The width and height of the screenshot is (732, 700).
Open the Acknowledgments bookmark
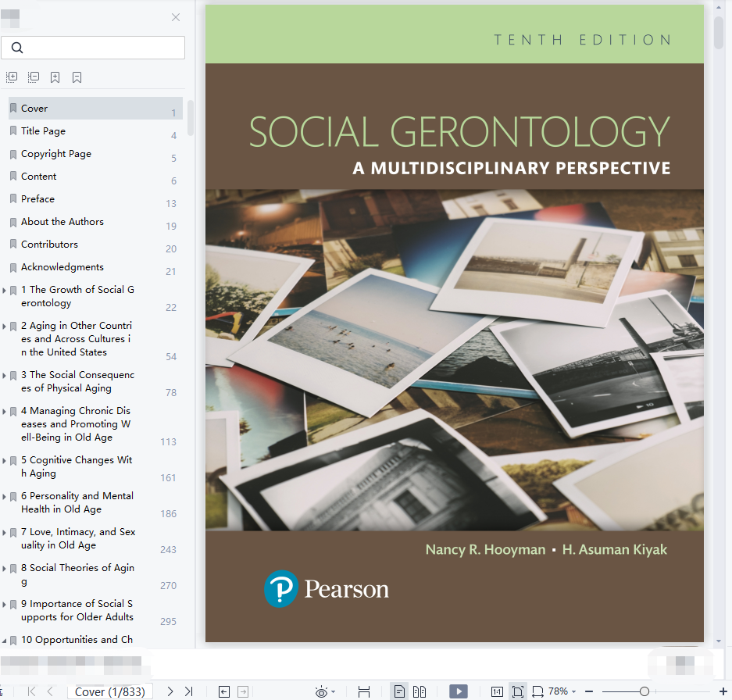[x=62, y=267]
